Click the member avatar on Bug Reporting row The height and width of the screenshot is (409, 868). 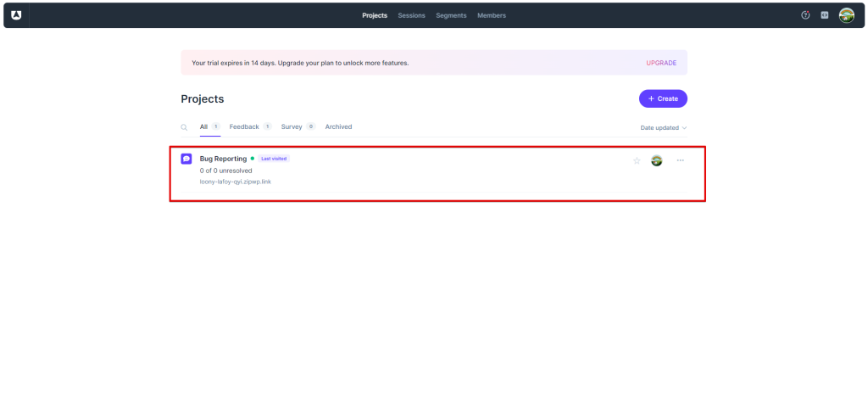[656, 160]
